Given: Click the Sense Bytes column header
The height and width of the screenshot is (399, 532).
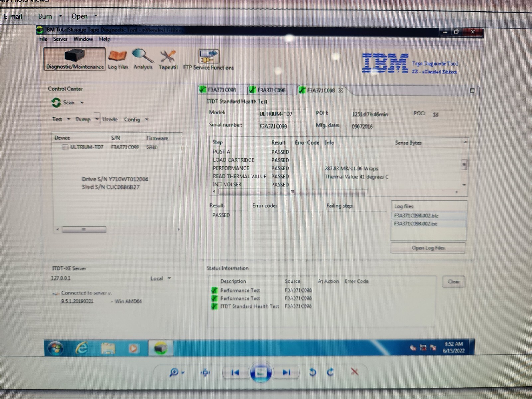Looking at the screenshot, I should [408, 143].
